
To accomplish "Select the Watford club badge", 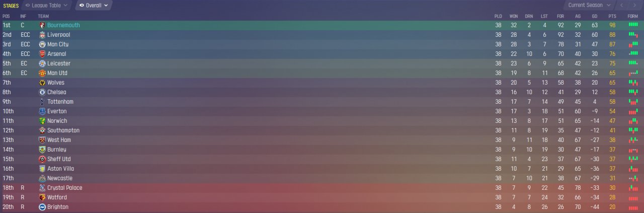I will click(x=42, y=197).
